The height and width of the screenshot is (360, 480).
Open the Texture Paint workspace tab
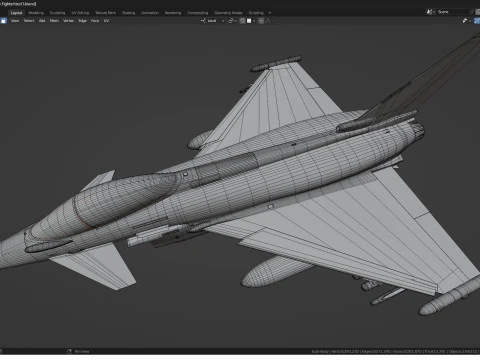105,13
